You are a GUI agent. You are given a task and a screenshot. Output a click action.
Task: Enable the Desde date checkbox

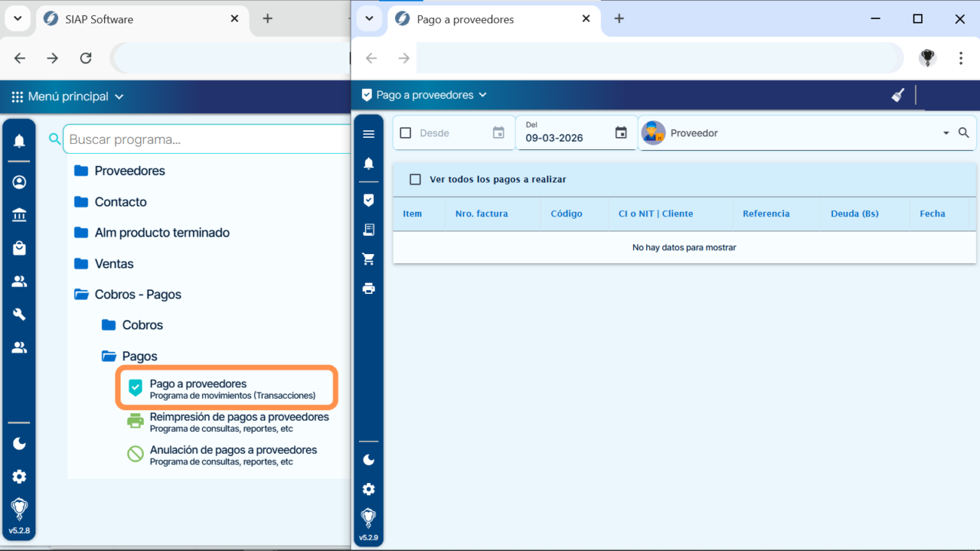pos(406,133)
